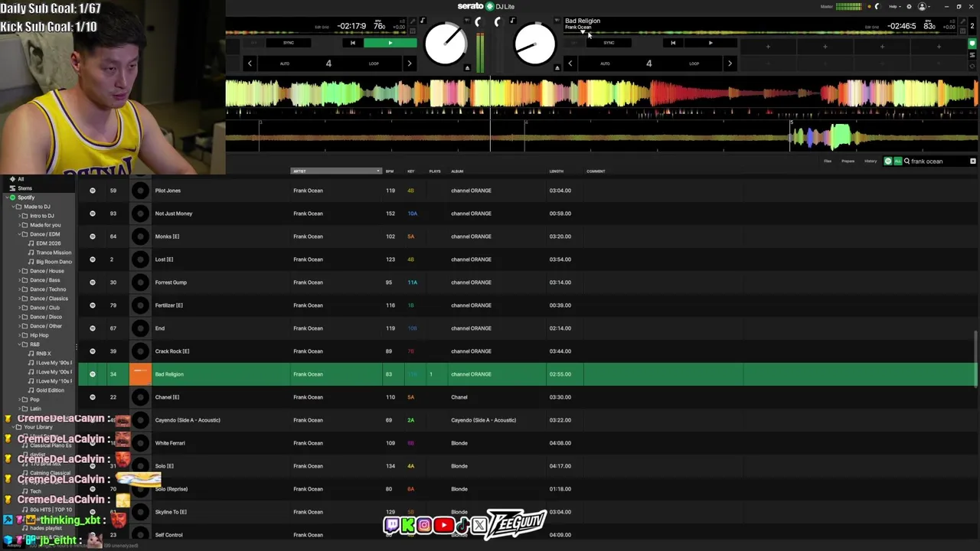Select the track Chanel [E]
This screenshot has width=980, height=551.
[167, 397]
